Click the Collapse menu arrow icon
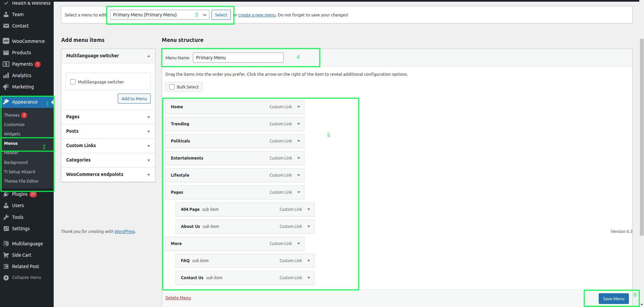This screenshot has width=644, height=307. pos(6,278)
